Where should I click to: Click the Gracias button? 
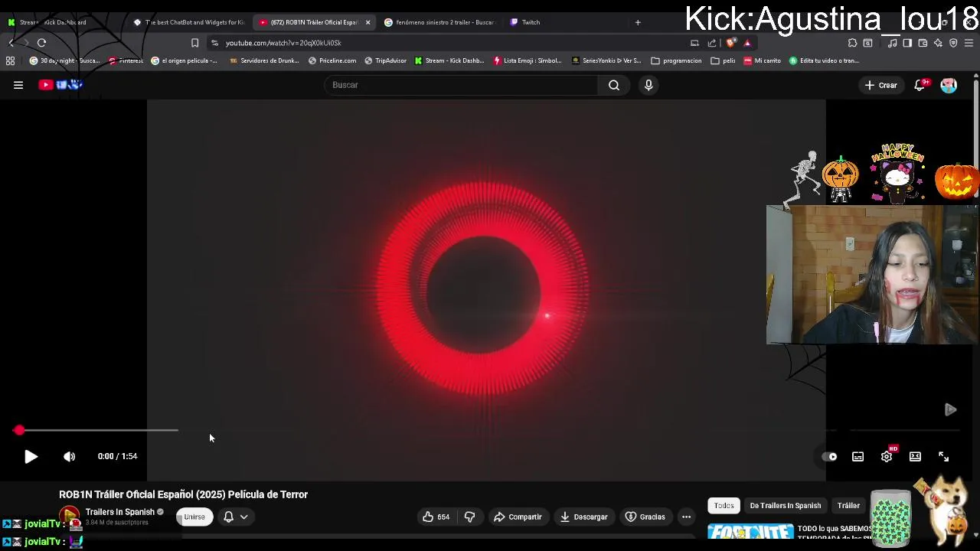[645, 517]
